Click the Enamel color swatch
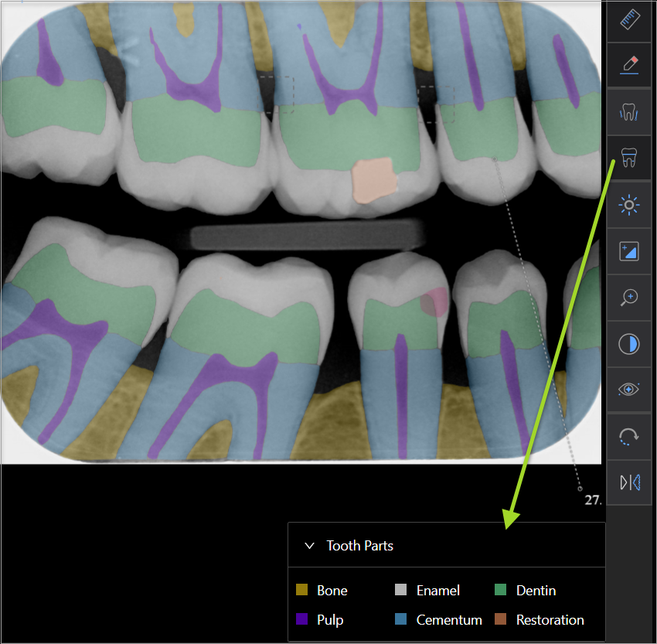The image size is (657, 644). coord(400,590)
